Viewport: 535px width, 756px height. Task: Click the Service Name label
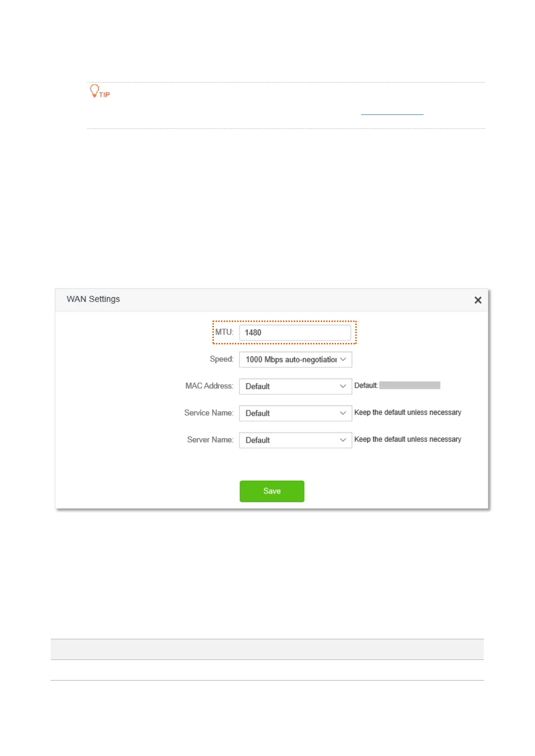click(209, 413)
